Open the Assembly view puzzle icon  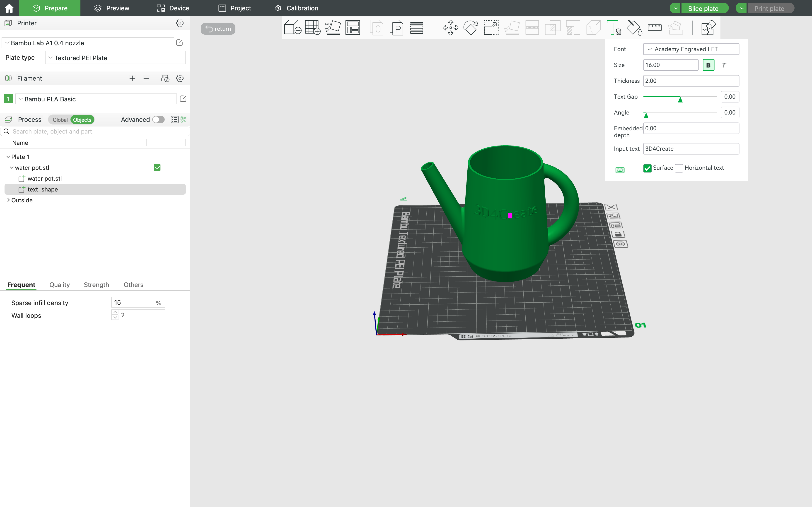pyautogui.click(x=708, y=27)
